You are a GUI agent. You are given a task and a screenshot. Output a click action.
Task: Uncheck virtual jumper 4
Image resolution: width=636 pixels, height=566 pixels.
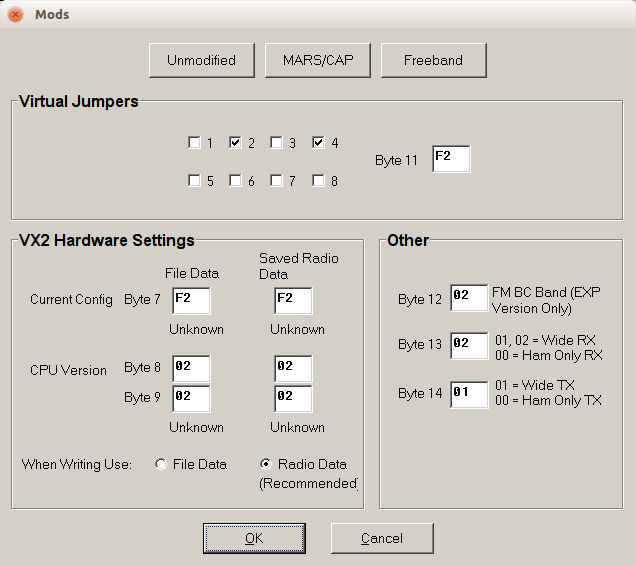318,142
